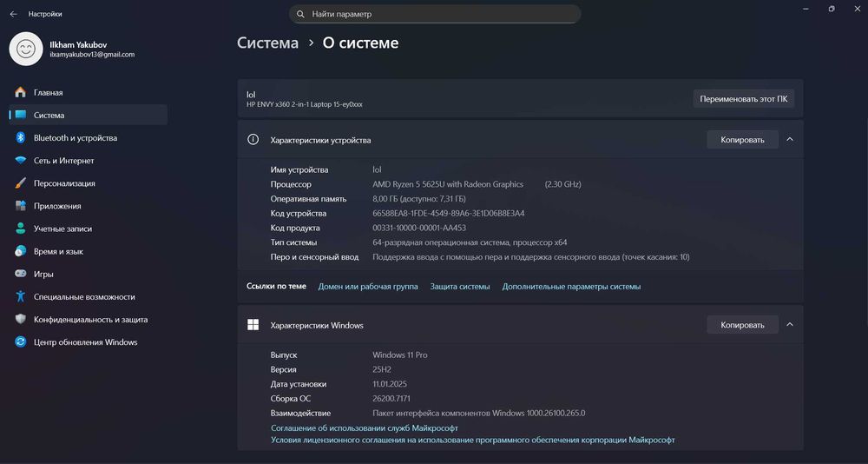This screenshot has width=868, height=464.
Task: Click the user avatar smiley icon
Action: pyautogui.click(x=26, y=49)
